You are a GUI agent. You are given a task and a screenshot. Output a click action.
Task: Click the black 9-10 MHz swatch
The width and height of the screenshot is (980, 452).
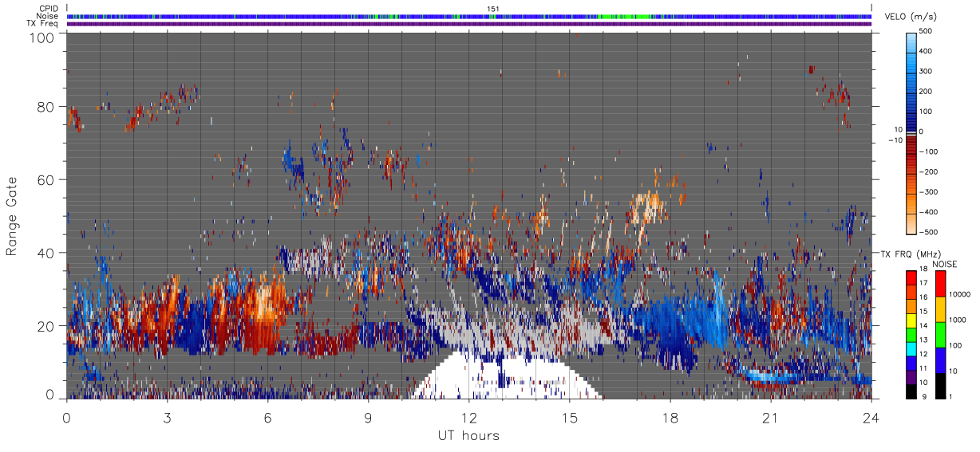(x=911, y=391)
